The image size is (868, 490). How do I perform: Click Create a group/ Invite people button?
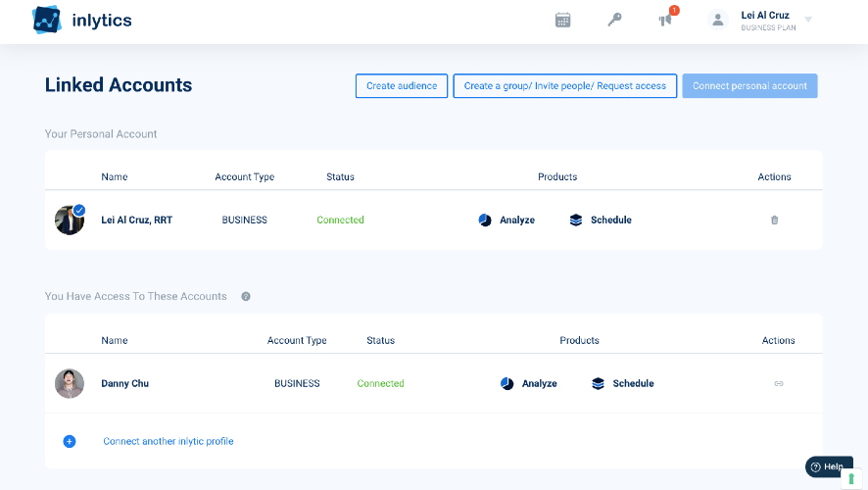pos(564,86)
